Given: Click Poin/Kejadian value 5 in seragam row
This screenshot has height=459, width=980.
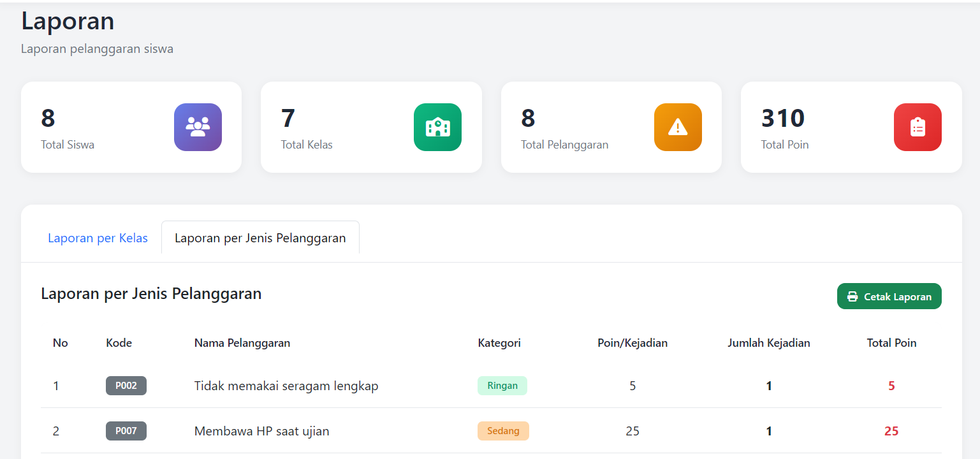Looking at the screenshot, I should [x=633, y=386].
